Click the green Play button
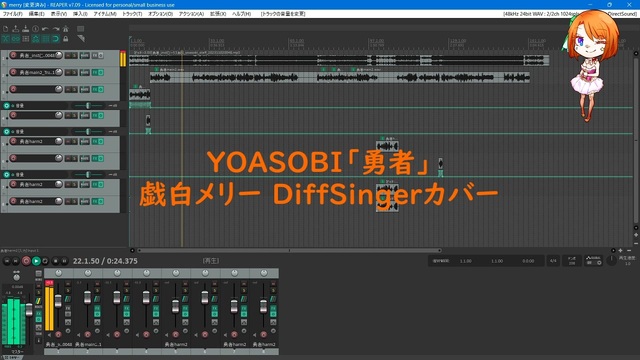Viewport: 640px width, 360px height. click(36, 261)
